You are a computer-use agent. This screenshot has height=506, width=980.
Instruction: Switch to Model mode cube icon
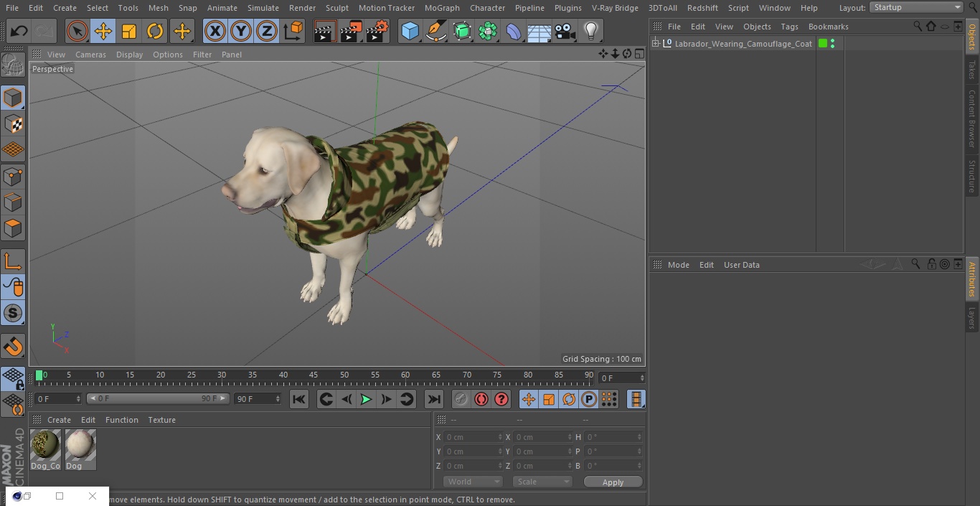click(13, 98)
